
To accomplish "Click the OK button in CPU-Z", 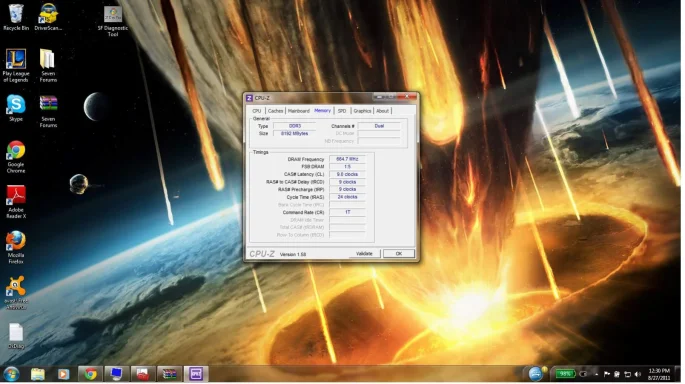I will [x=398, y=254].
